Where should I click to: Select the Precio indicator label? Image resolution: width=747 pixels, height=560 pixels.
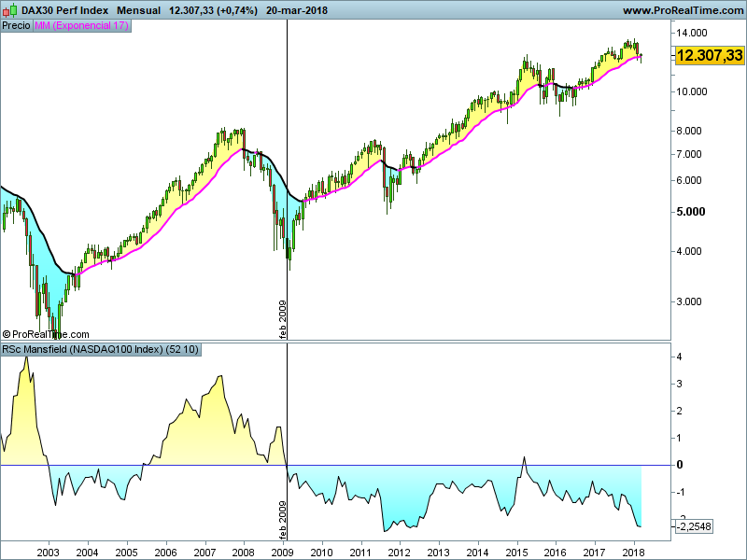[16, 25]
